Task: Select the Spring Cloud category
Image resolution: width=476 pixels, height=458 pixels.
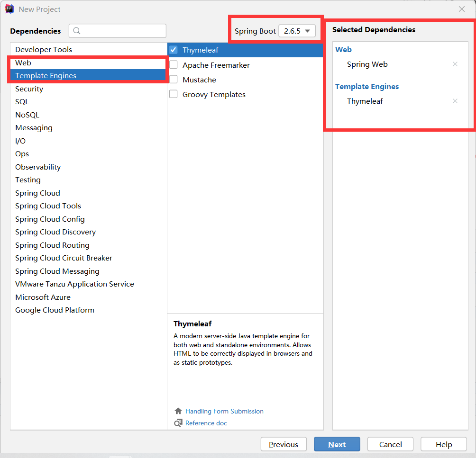Action: 88,193
